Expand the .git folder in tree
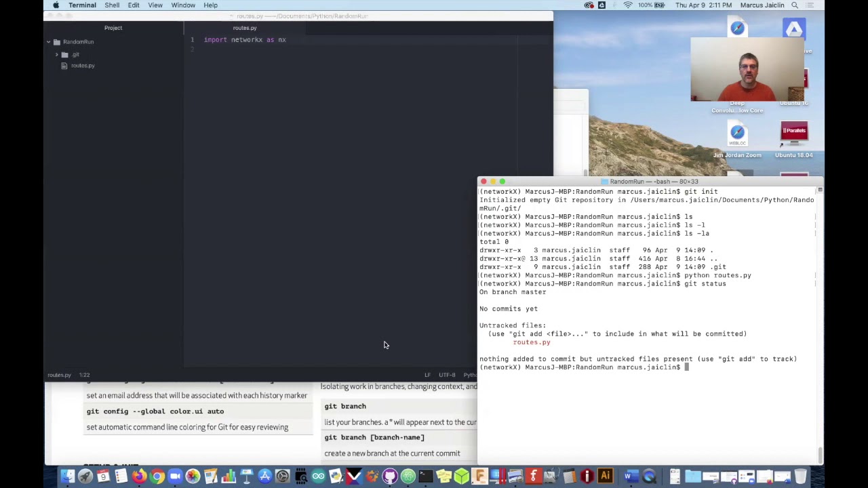The width and height of the screenshot is (868, 488). 57,54
